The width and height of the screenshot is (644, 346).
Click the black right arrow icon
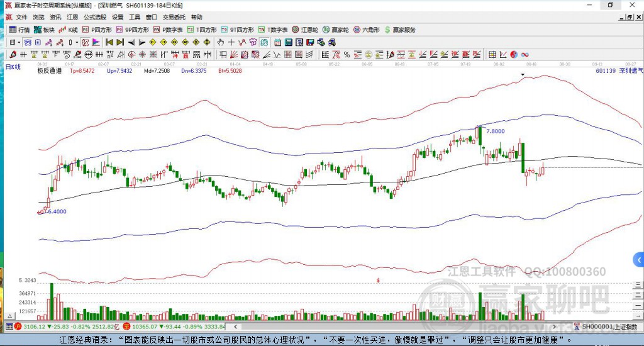(x=142, y=42)
